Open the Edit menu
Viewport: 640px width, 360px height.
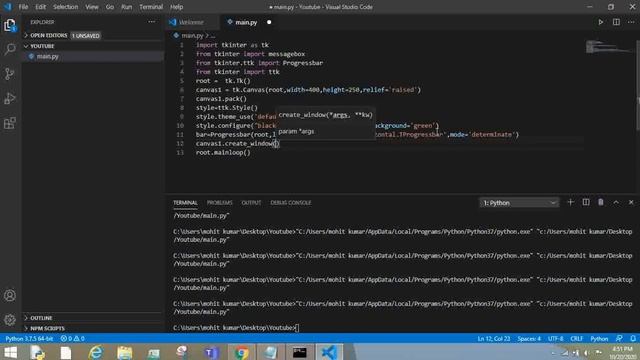[40, 7]
